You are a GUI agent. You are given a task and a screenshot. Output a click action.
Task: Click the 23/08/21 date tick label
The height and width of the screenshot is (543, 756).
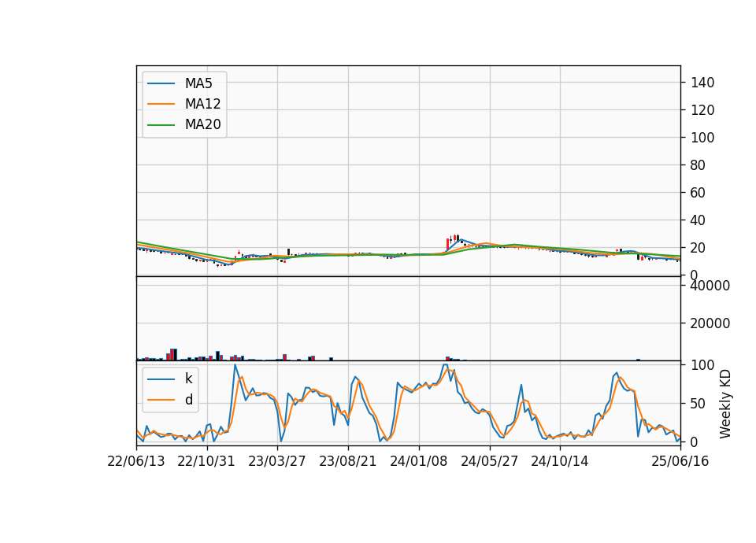(x=347, y=461)
